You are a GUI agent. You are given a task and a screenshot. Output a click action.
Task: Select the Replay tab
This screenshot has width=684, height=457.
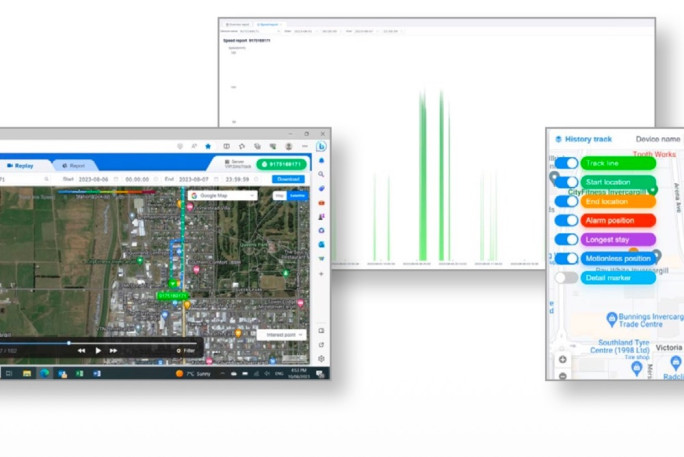click(x=22, y=165)
